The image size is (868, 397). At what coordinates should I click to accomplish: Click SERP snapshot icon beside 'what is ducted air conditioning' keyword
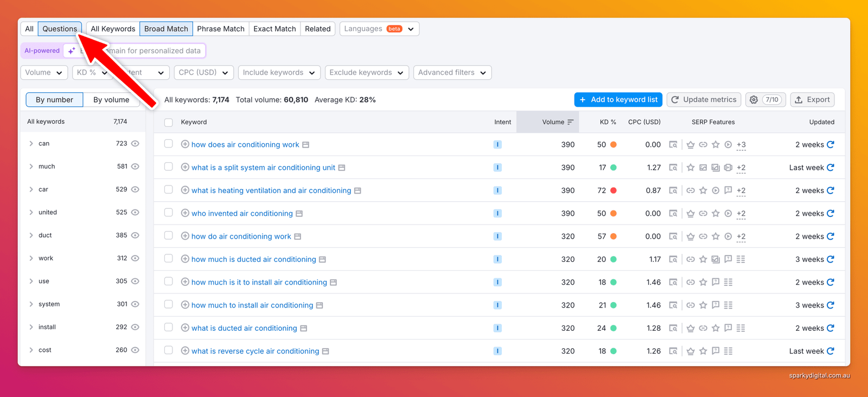[x=304, y=329]
